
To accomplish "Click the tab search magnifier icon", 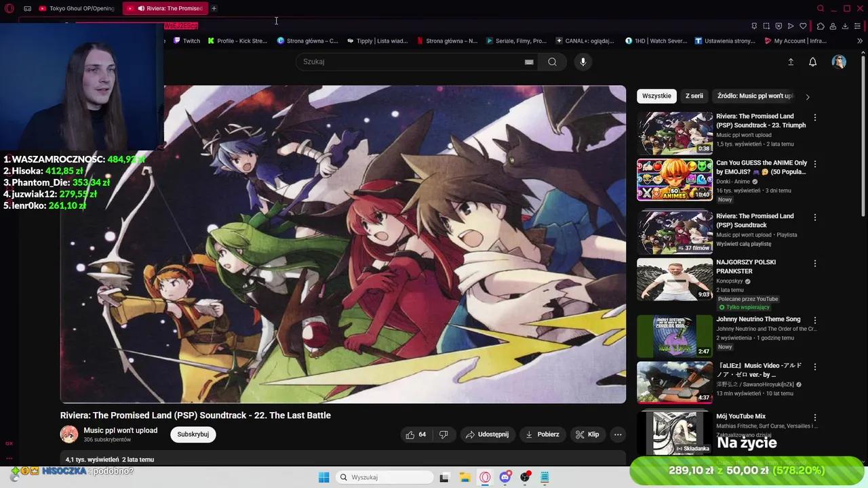I will pyautogui.click(x=821, y=8).
